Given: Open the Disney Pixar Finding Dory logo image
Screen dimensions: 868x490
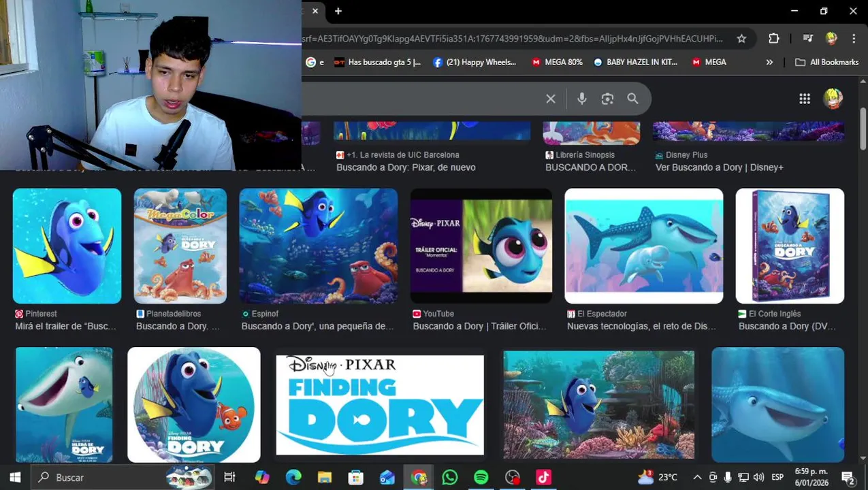Looking at the screenshot, I should 380,405.
